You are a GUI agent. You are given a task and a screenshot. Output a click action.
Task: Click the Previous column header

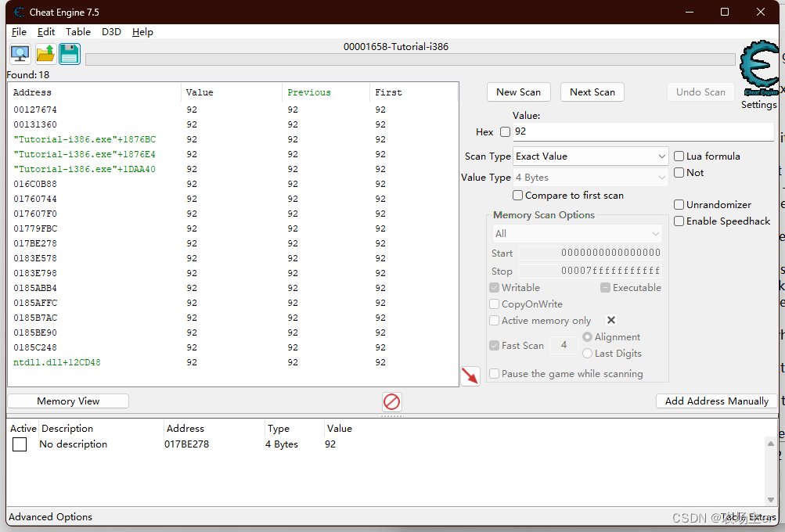tap(326, 92)
